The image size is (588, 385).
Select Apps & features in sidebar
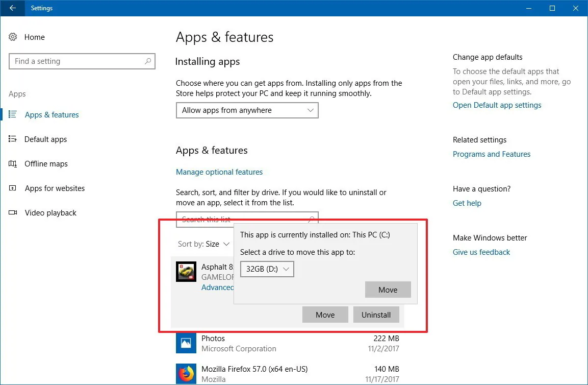pos(52,115)
